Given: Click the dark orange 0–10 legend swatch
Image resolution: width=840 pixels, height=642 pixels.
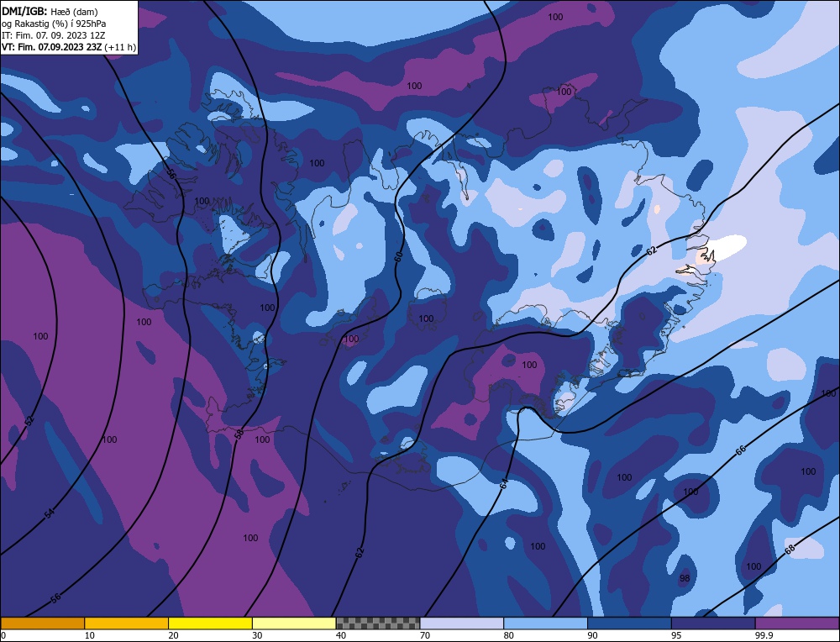Looking at the screenshot, I should point(42,624).
